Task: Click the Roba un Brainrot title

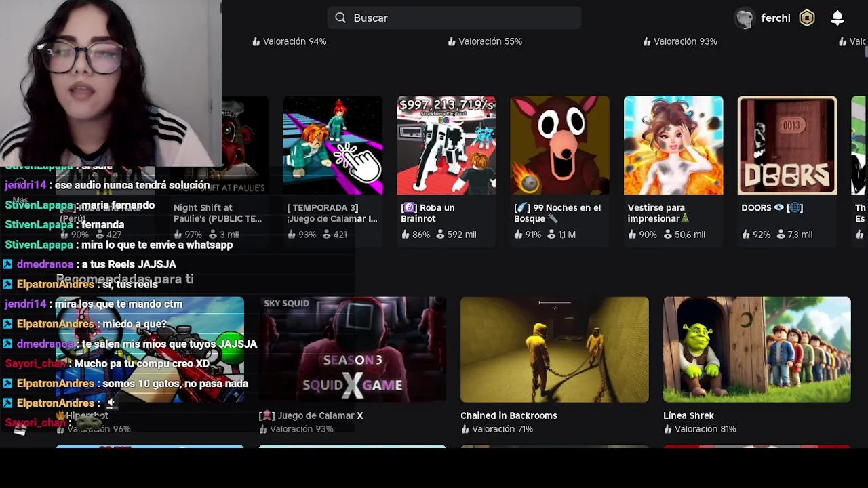Action: pyautogui.click(x=428, y=213)
